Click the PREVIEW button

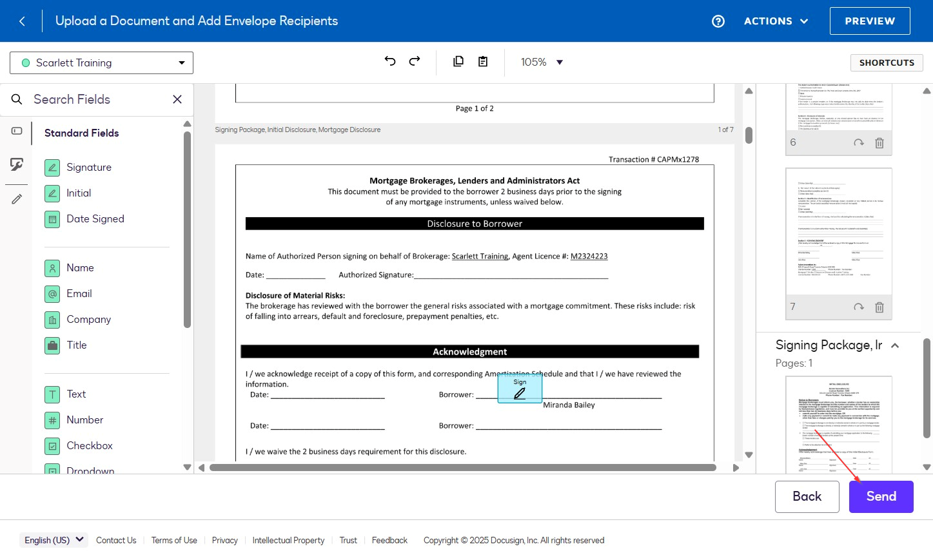click(x=869, y=21)
